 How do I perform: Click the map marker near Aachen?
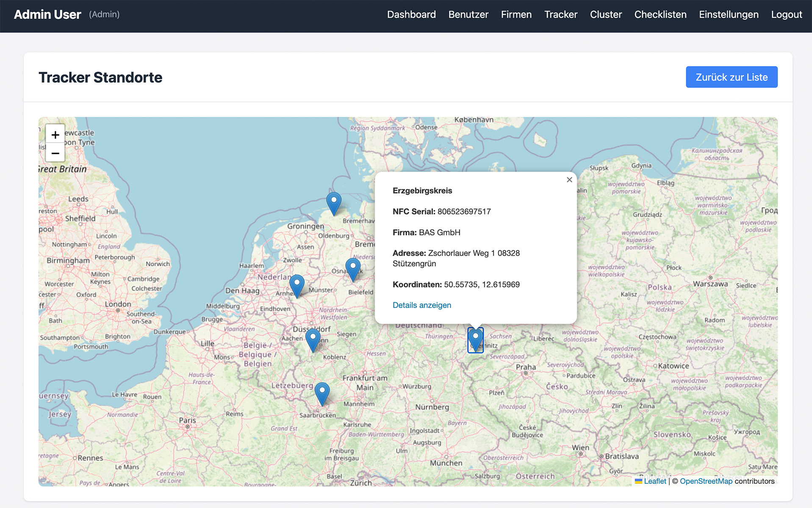click(x=313, y=340)
